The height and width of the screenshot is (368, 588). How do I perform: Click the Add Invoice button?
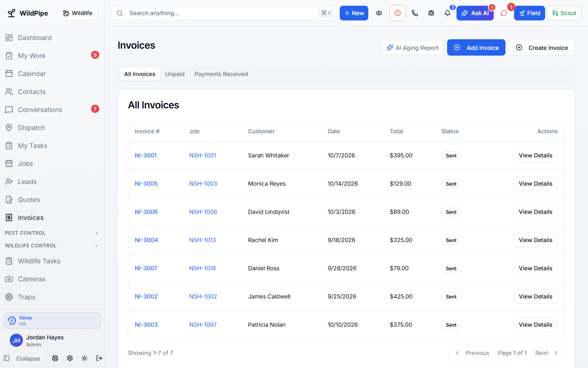pyautogui.click(x=476, y=47)
